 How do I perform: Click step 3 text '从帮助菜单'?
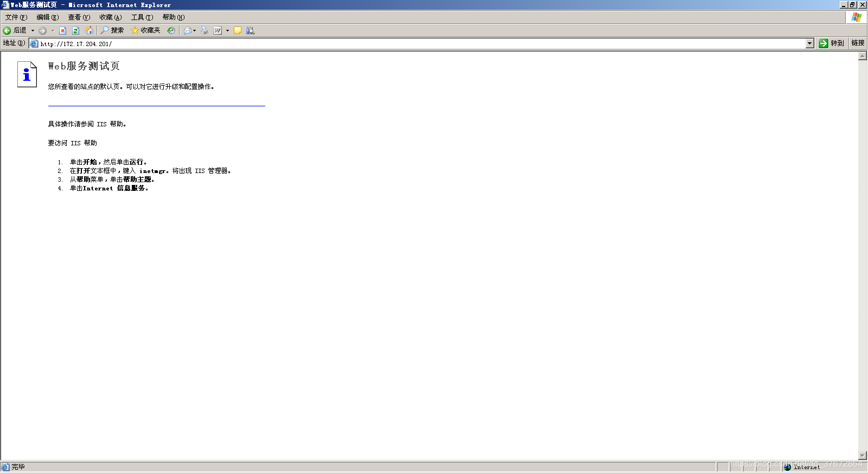point(112,180)
